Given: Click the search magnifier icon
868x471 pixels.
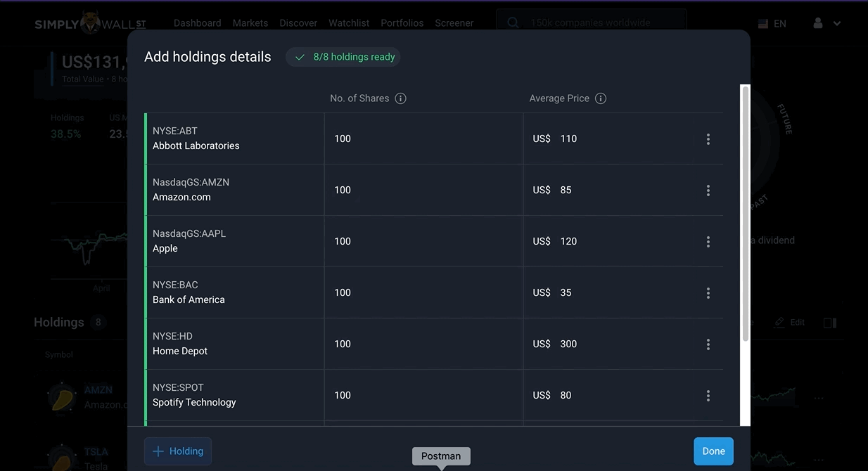Looking at the screenshot, I should click(x=513, y=23).
